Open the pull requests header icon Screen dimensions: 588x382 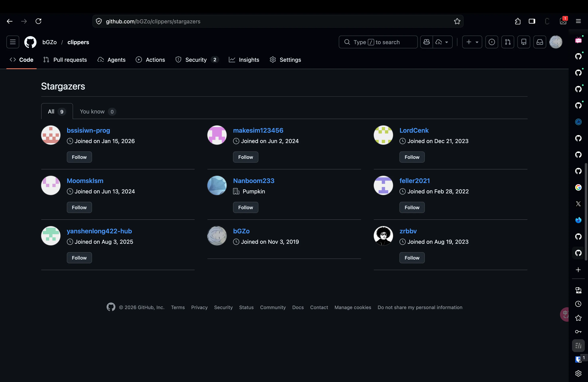click(508, 42)
